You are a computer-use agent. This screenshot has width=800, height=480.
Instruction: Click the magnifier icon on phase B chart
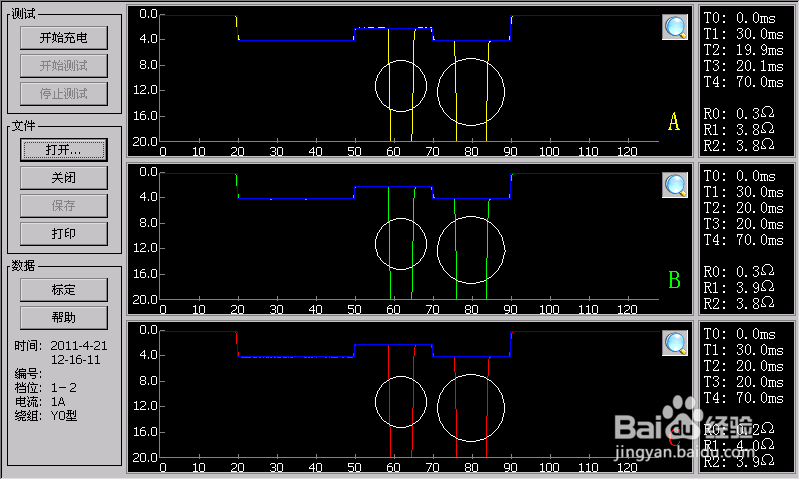(x=675, y=185)
